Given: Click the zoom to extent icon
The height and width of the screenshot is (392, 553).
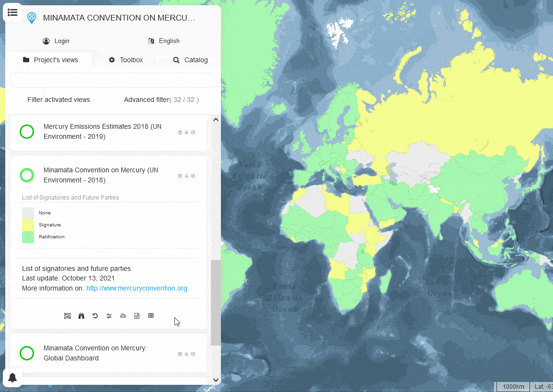Looking at the screenshot, I should [x=68, y=316].
